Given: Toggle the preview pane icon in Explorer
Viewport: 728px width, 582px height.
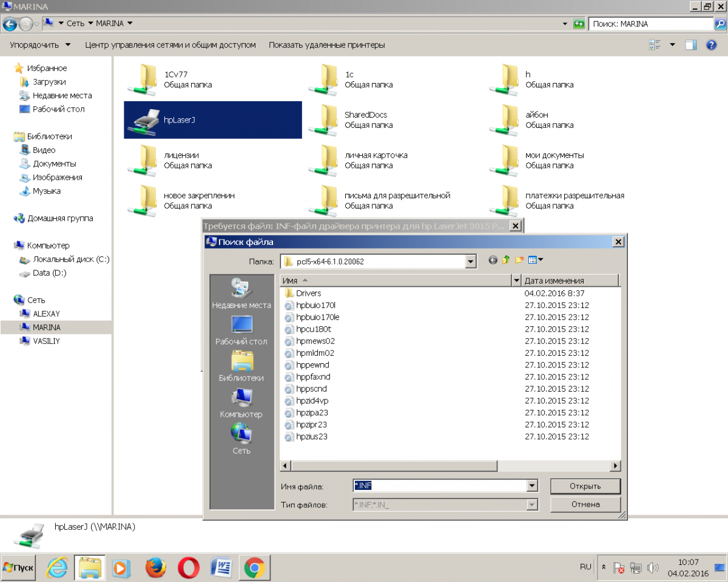Looking at the screenshot, I should [x=691, y=45].
